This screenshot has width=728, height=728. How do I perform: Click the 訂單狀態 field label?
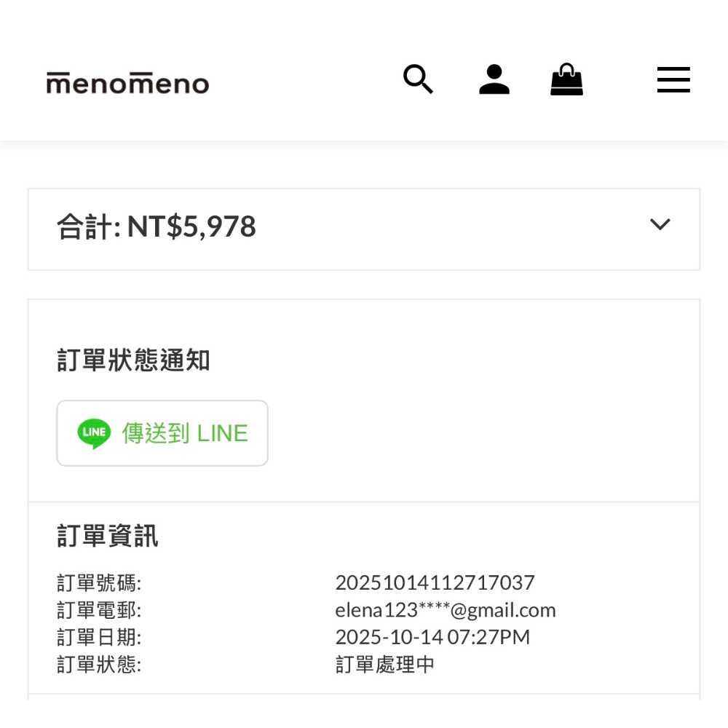point(99,664)
